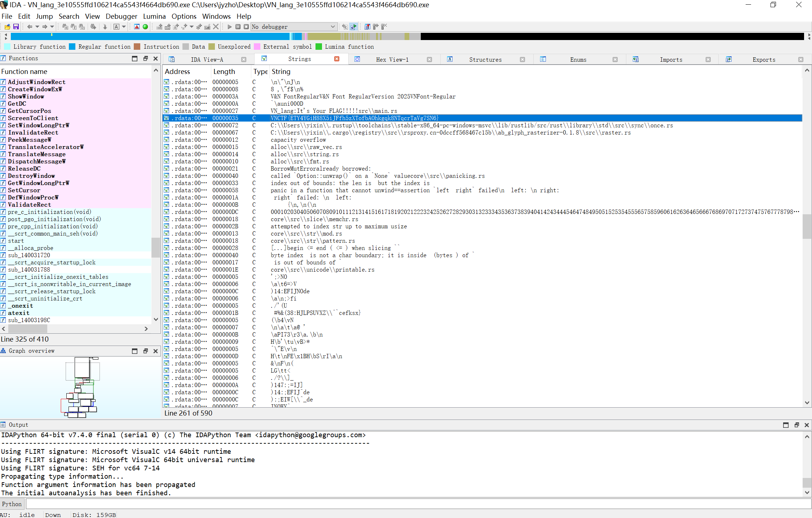Open the Lumina menu
812x518 pixels.
[154, 16]
